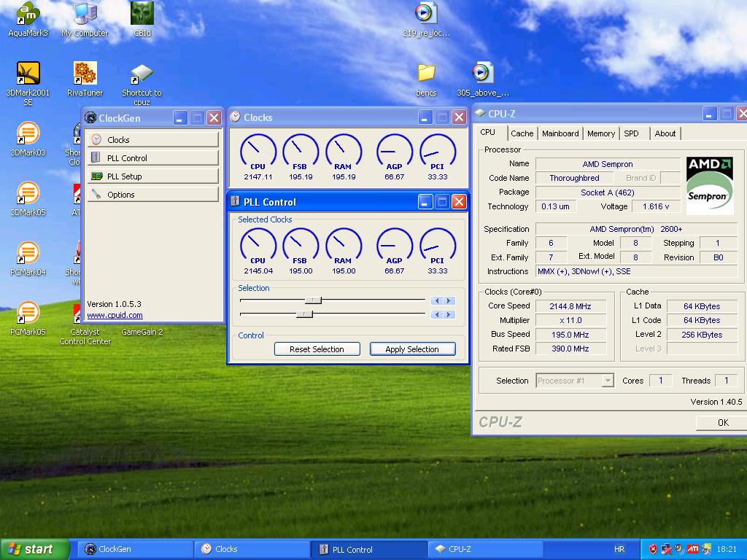The height and width of the screenshot is (560, 747).
Task: Click the Level 2 cache 256 KBytes value
Action: 702,334
